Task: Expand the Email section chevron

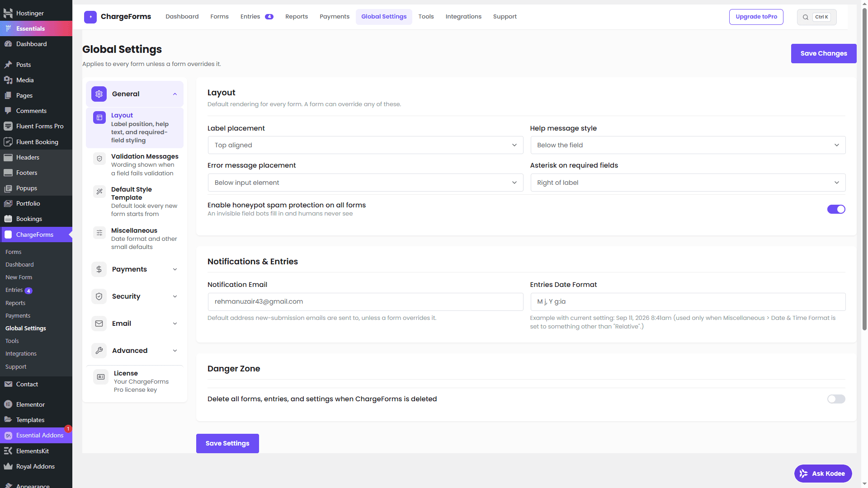Action: click(x=175, y=324)
